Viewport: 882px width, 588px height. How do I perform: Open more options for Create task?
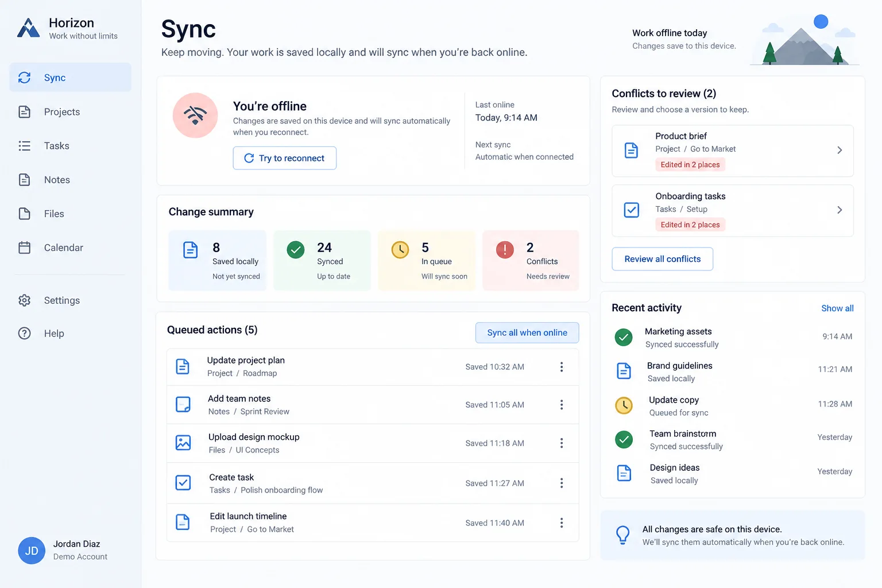562,483
